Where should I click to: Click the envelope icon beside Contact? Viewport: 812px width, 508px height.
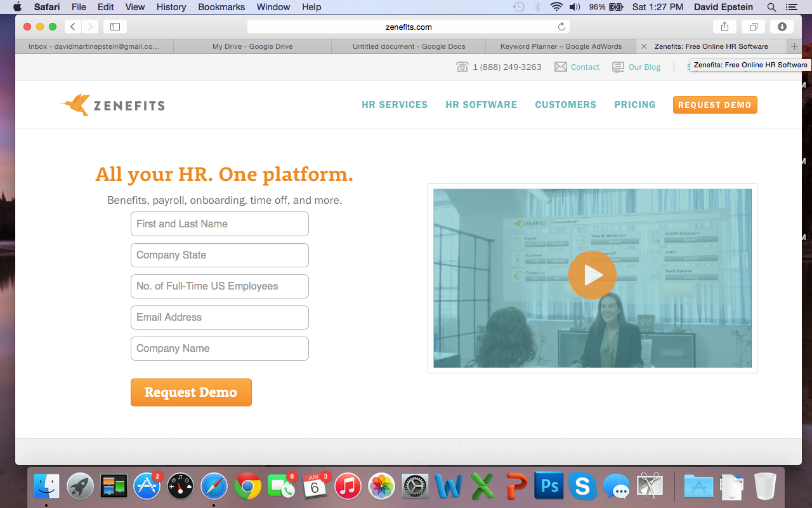561,67
